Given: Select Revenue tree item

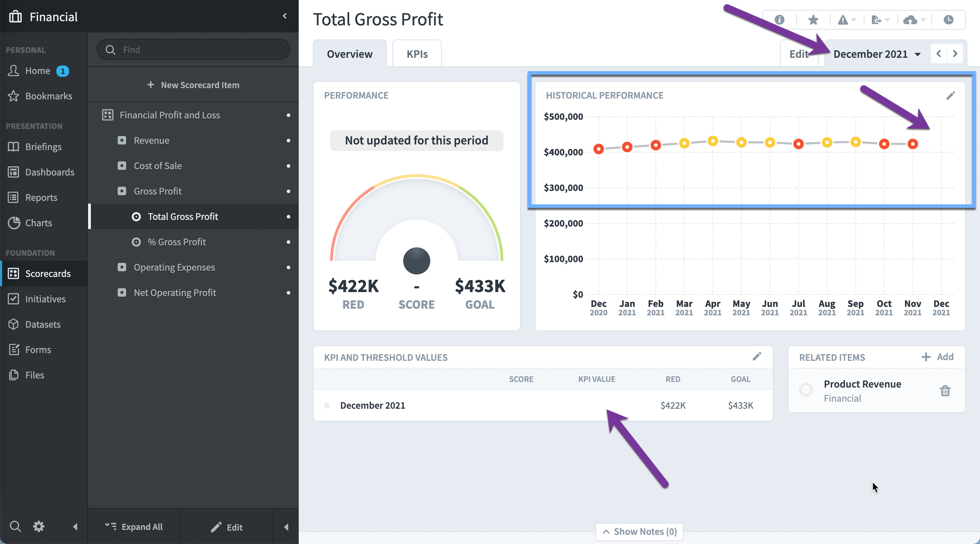Looking at the screenshot, I should tap(193, 140).
